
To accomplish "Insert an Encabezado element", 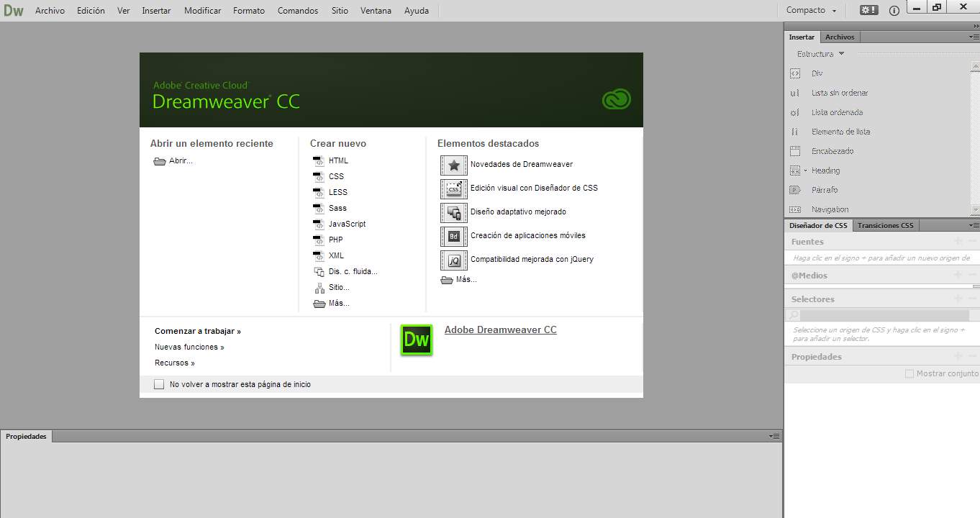I will pyautogui.click(x=832, y=151).
